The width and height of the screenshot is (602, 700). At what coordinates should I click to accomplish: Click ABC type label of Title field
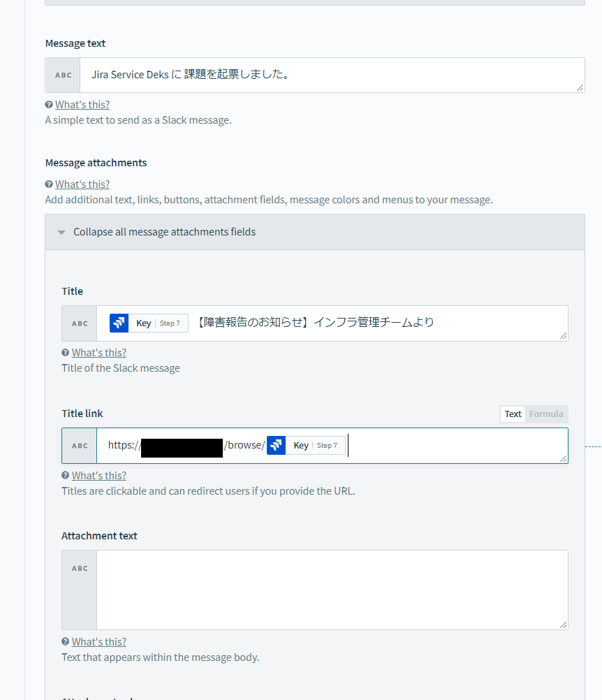pyautogui.click(x=80, y=323)
